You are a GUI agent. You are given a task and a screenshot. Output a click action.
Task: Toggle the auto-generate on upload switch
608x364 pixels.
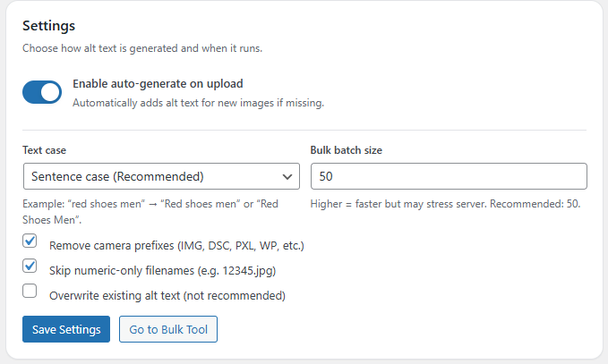tap(42, 92)
